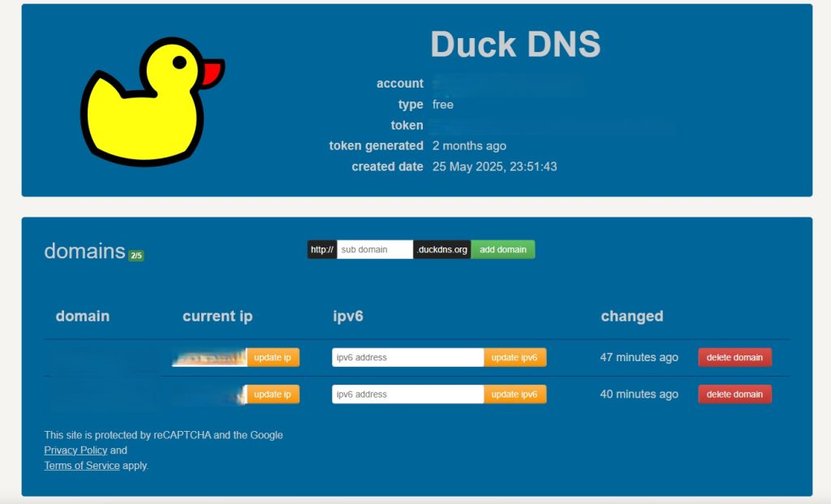Click the sub domain input field
831x504 pixels.
click(x=375, y=250)
